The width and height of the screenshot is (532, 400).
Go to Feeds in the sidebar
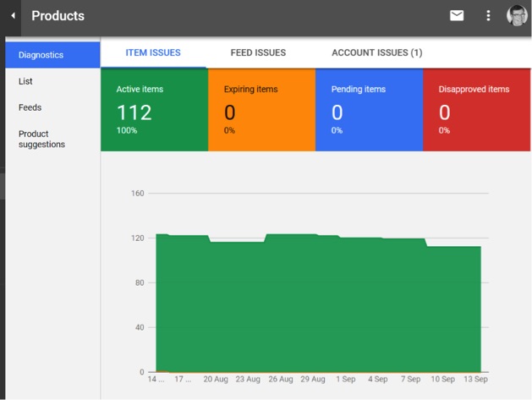point(30,107)
